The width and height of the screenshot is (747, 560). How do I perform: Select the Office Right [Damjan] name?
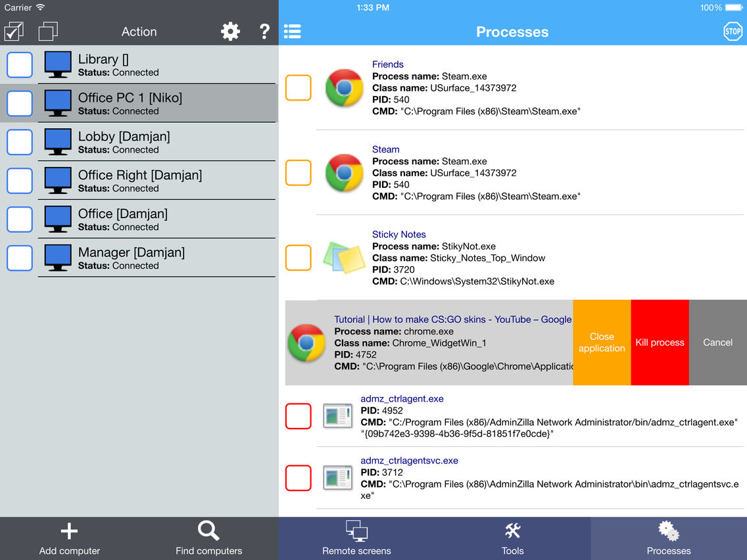click(140, 175)
